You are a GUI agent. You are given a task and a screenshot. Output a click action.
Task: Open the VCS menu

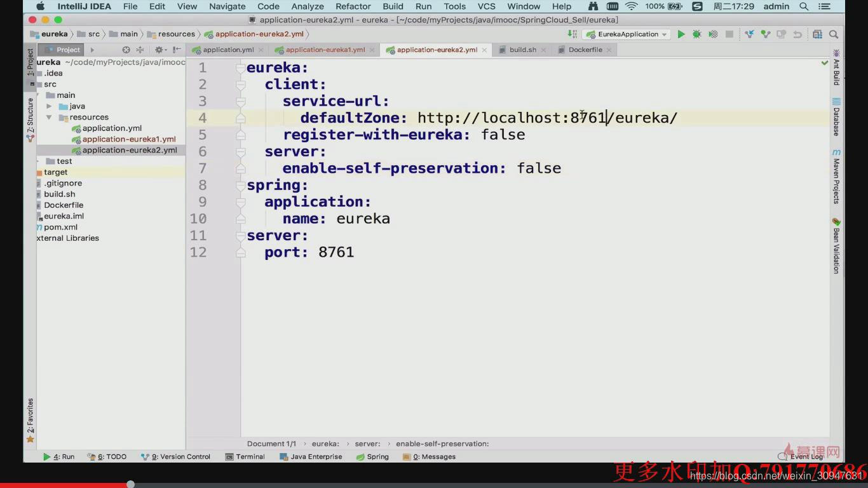pyautogui.click(x=486, y=6)
